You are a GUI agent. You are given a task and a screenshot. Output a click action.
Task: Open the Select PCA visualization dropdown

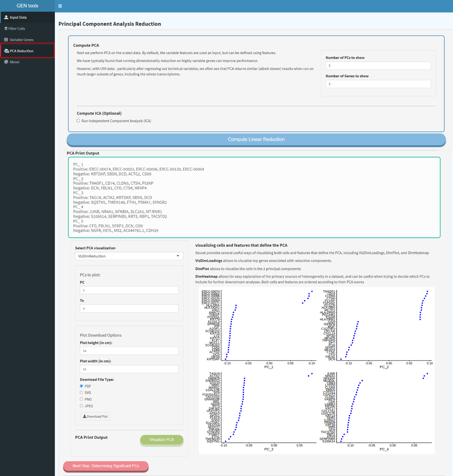[129, 256]
